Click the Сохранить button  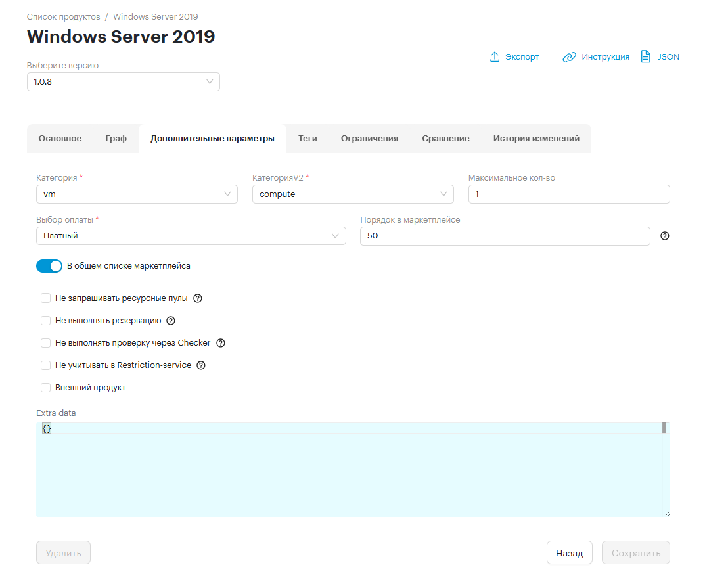point(636,553)
